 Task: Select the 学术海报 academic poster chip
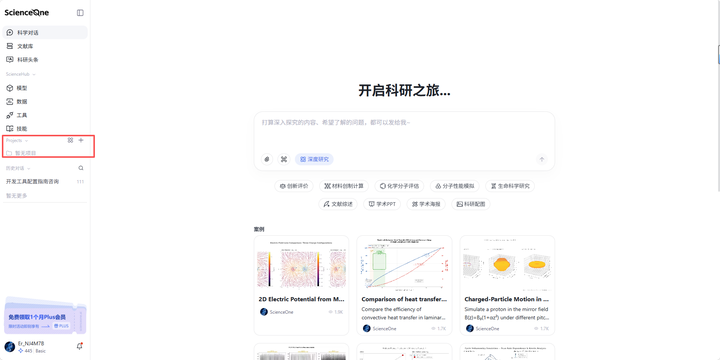click(x=426, y=204)
